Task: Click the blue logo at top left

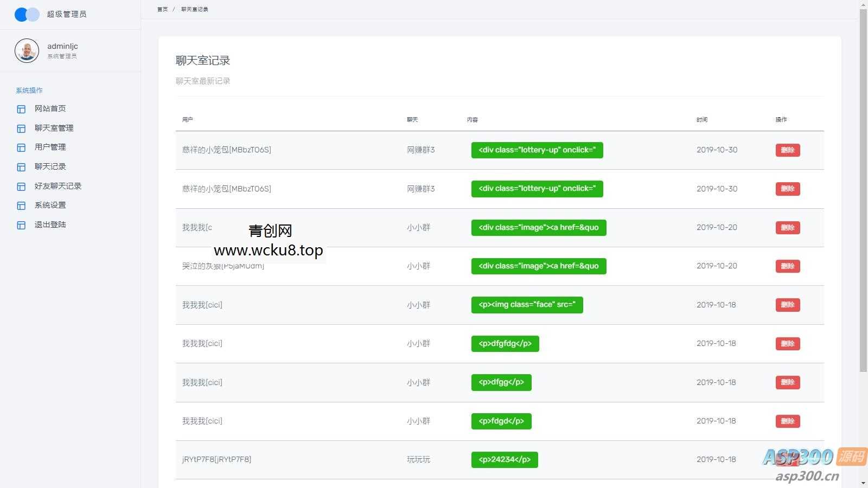Action: click(27, 15)
